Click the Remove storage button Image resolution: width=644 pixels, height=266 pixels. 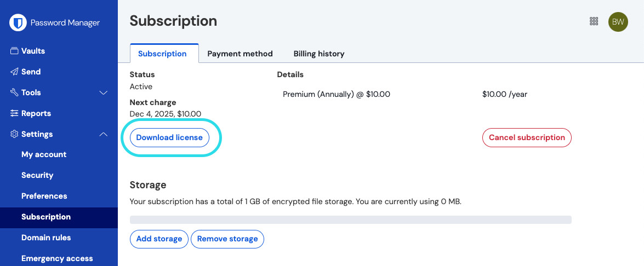pyautogui.click(x=227, y=239)
